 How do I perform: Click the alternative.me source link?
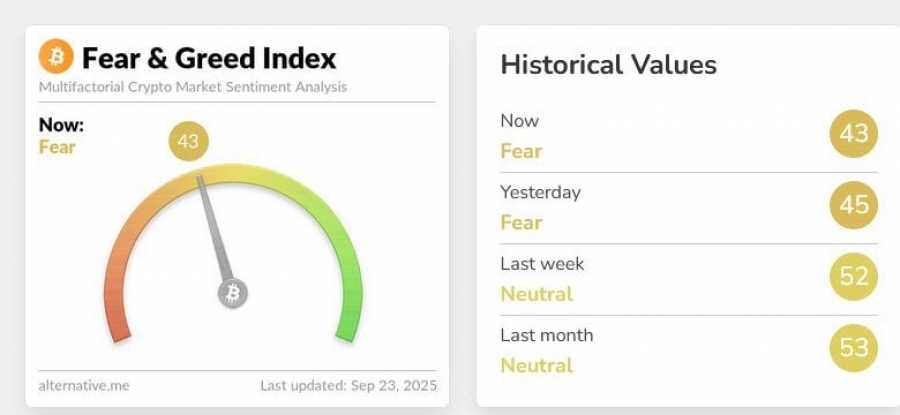point(84,385)
